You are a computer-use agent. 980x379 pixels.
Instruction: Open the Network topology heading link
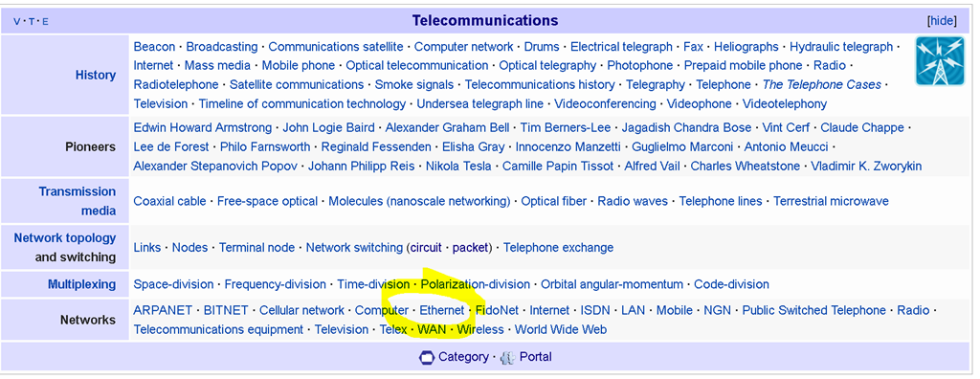pos(65,237)
